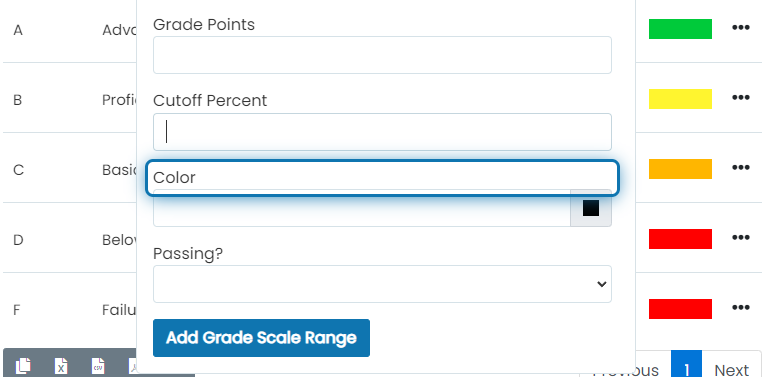The width and height of the screenshot is (768, 377).
Task: Open three-dot actions menu for grade A
Action: (x=741, y=27)
